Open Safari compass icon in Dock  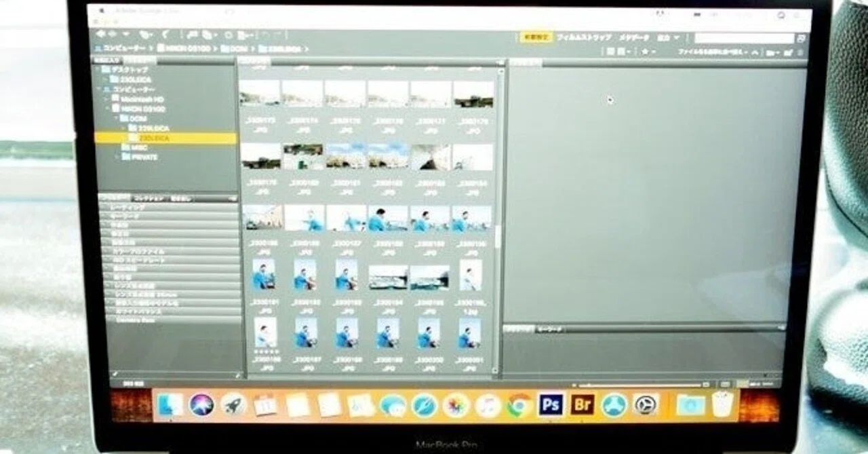[425, 406]
